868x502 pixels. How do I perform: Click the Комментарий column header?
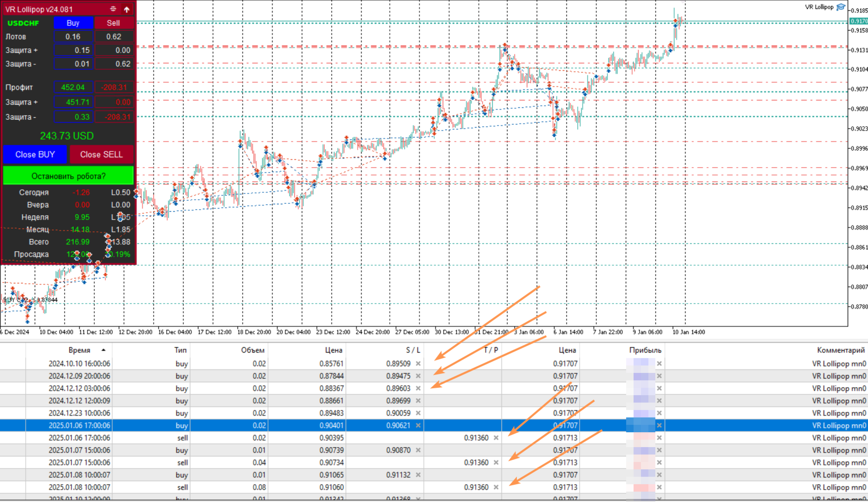(x=840, y=350)
